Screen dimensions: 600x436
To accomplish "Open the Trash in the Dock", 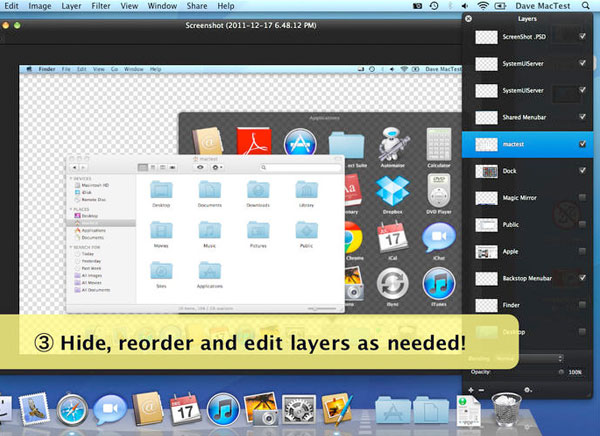I will click(x=506, y=410).
